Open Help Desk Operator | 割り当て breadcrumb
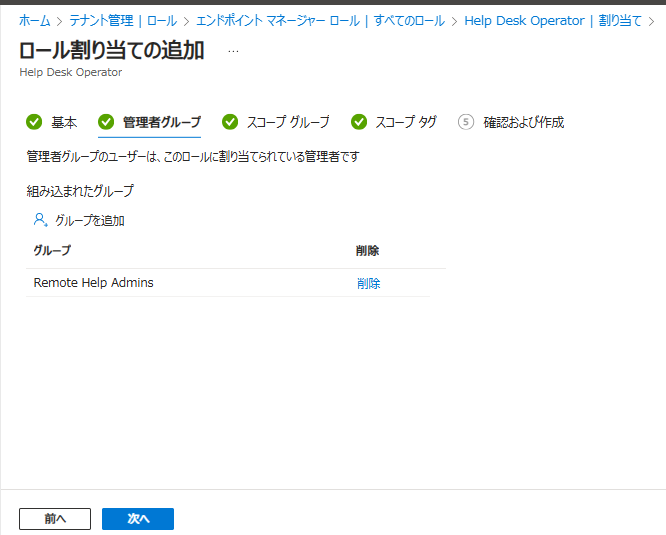Image resolution: width=666 pixels, height=535 pixels. click(553, 20)
